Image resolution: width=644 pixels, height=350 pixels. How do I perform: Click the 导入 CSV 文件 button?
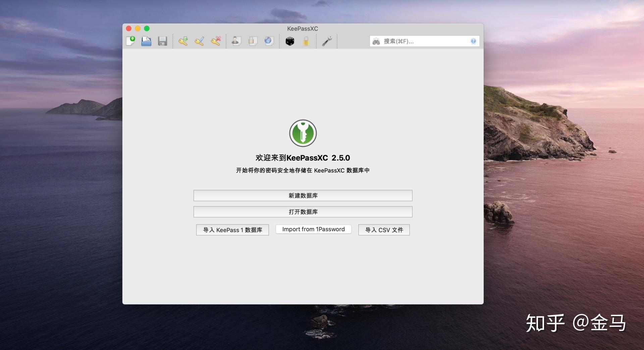click(x=384, y=230)
